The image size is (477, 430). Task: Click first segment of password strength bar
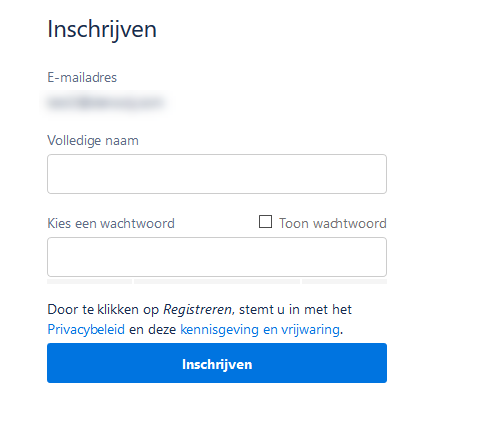tap(89, 282)
